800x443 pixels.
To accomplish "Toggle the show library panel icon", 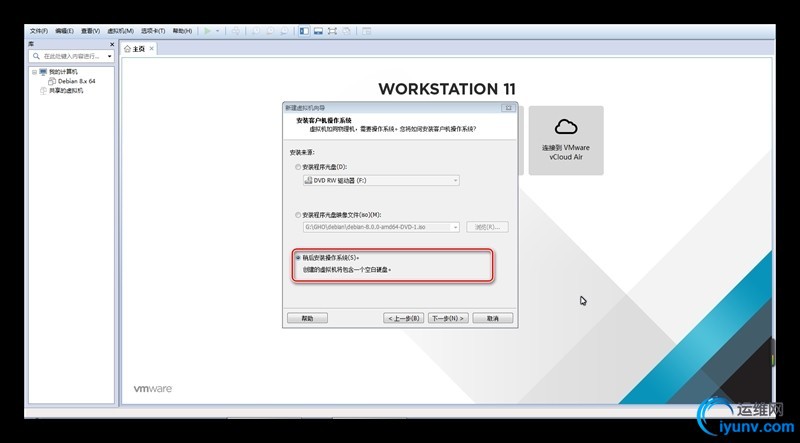I will (304, 31).
